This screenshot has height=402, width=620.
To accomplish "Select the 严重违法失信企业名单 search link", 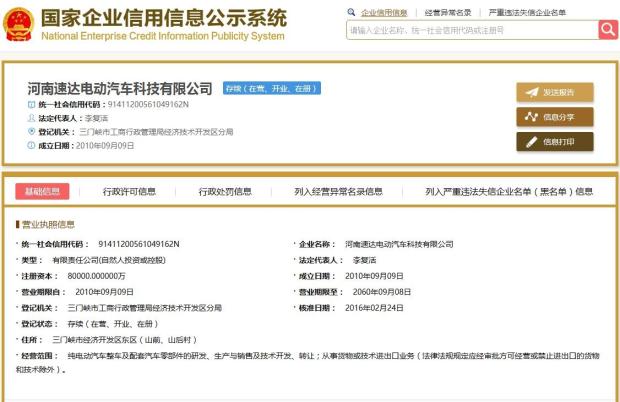I will [x=527, y=13].
